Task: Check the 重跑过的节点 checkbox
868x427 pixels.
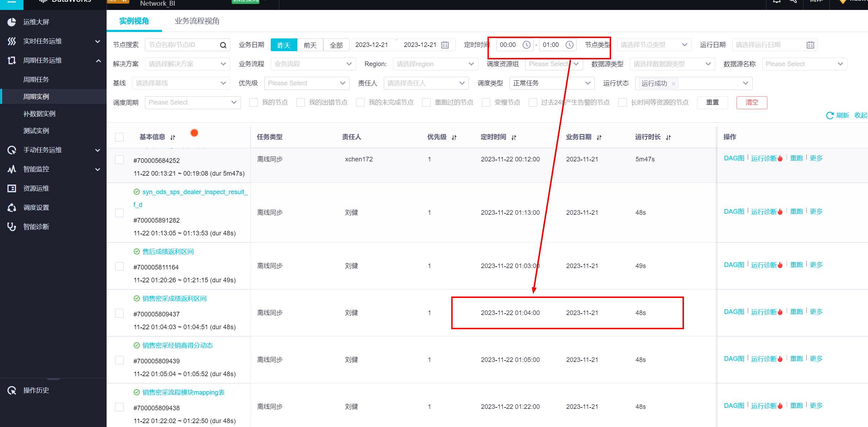Action: coord(426,102)
